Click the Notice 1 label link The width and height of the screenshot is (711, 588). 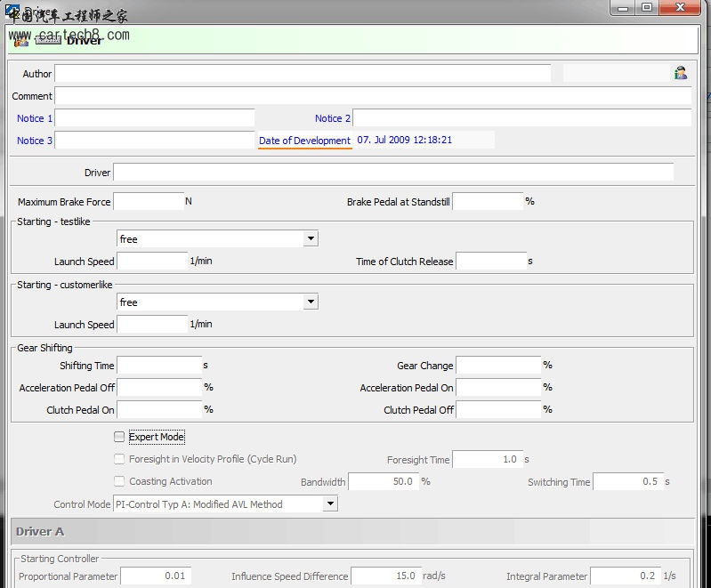tap(35, 118)
